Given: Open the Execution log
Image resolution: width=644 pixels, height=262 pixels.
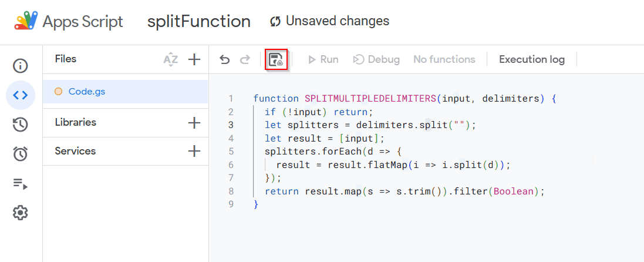Looking at the screenshot, I should (532, 60).
